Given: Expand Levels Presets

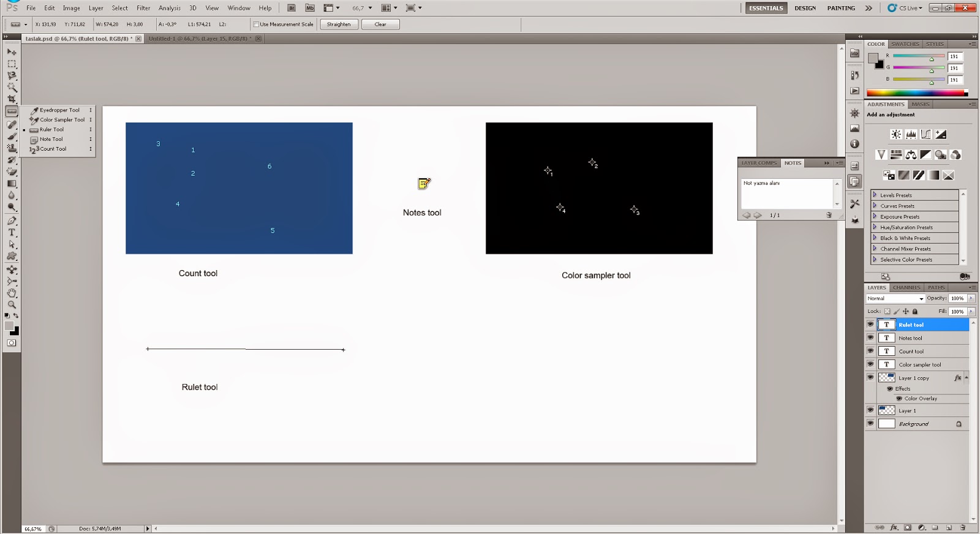Looking at the screenshot, I should (875, 195).
